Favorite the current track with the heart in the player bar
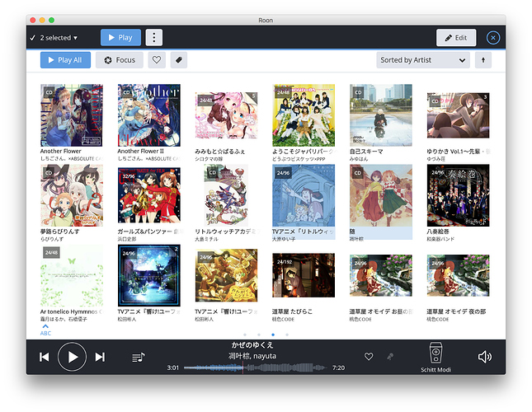This screenshot has width=532, height=412. [369, 357]
